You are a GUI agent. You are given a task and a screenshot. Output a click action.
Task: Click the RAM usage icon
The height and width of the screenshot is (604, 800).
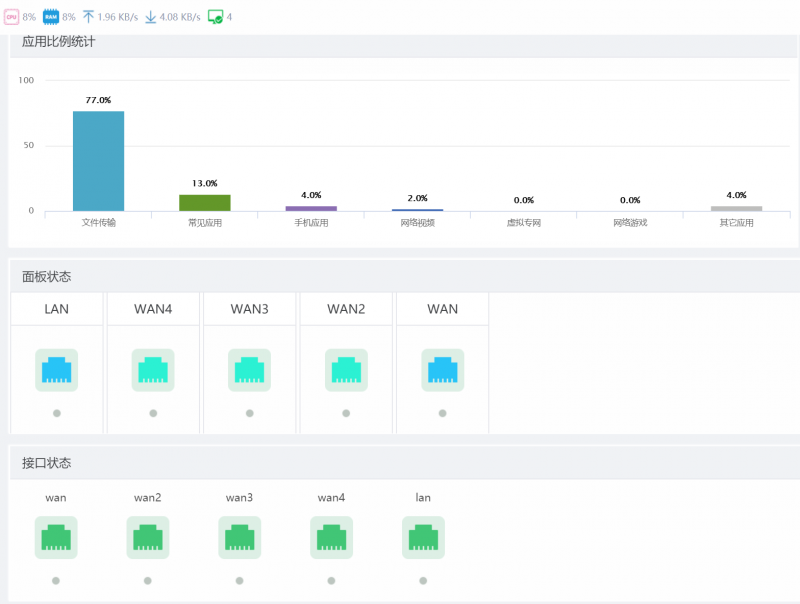point(51,17)
